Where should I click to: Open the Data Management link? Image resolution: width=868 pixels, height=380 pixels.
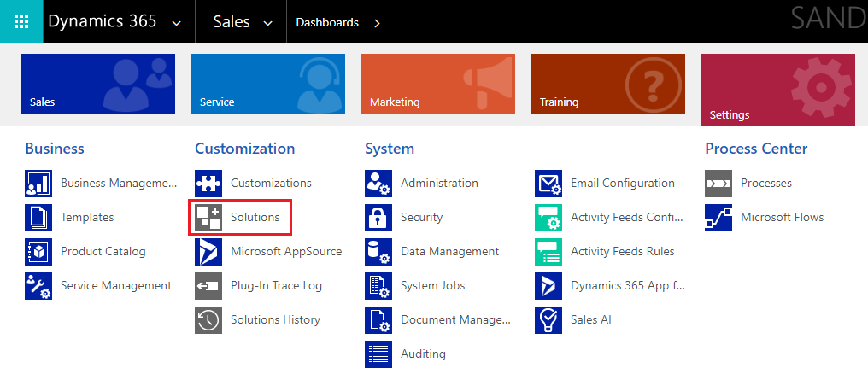449,252
